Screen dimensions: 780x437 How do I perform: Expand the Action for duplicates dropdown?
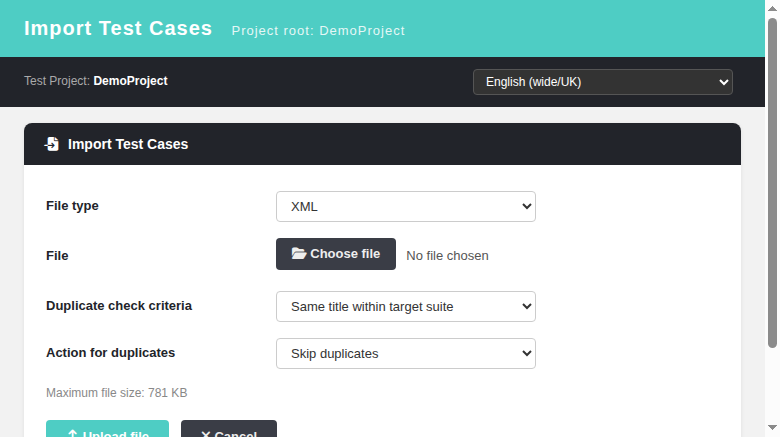pyautogui.click(x=405, y=353)
